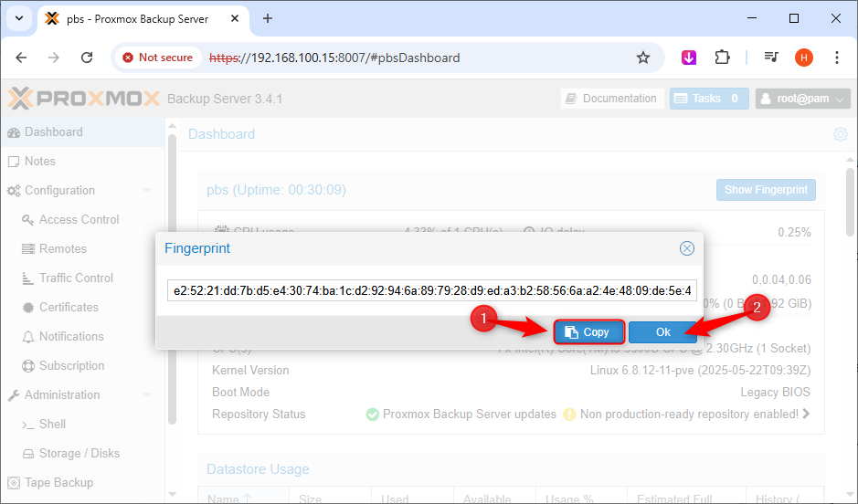Select the fingerprint text field
Screen dimensions: 858x504
[431, 290]
